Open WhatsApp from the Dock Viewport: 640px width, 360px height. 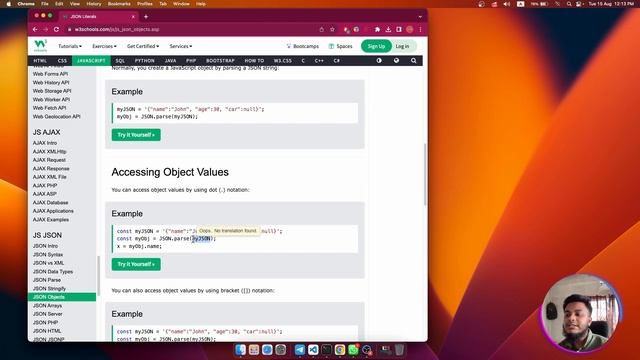click(353, 350)
